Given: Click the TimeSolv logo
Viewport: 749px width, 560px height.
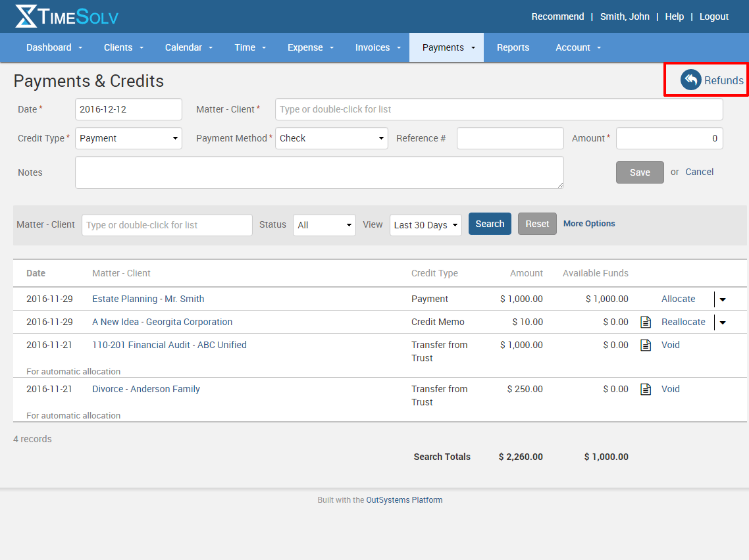Looking at the screenshot, I should tap(66, 17).
